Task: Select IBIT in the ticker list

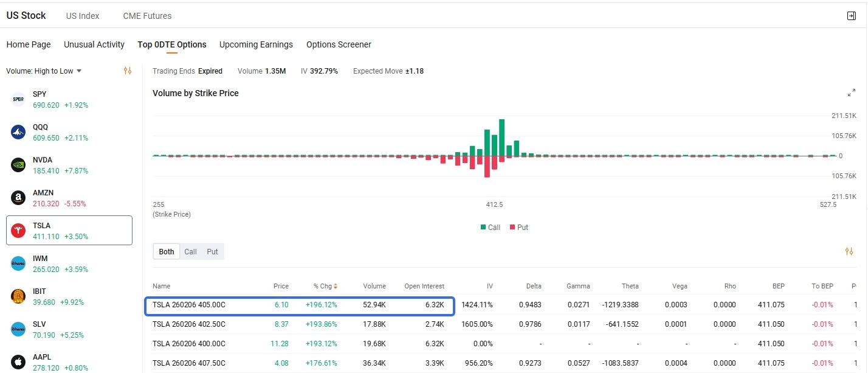Action: tap(69, 296)
